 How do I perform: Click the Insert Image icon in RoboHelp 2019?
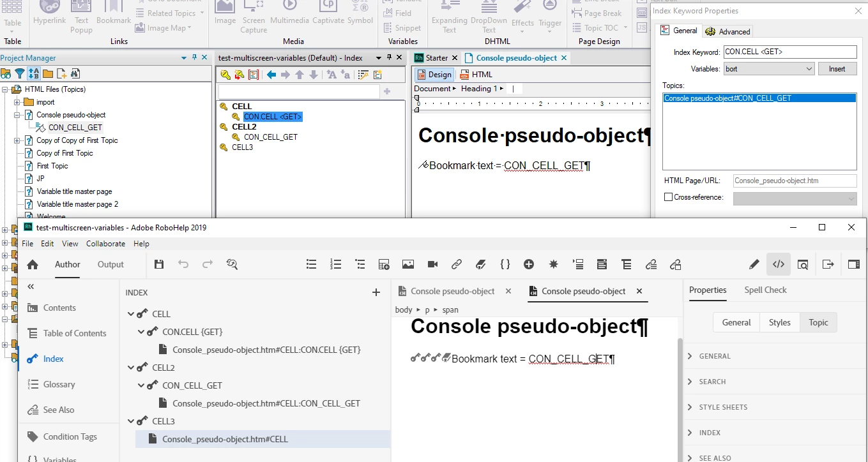408,264
